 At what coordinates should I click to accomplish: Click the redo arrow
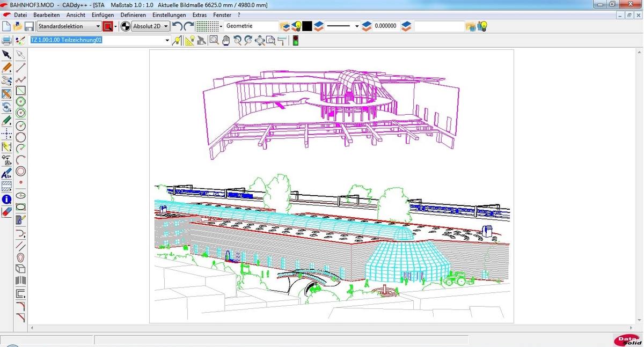pyautogui.click(x=188, y=26)
